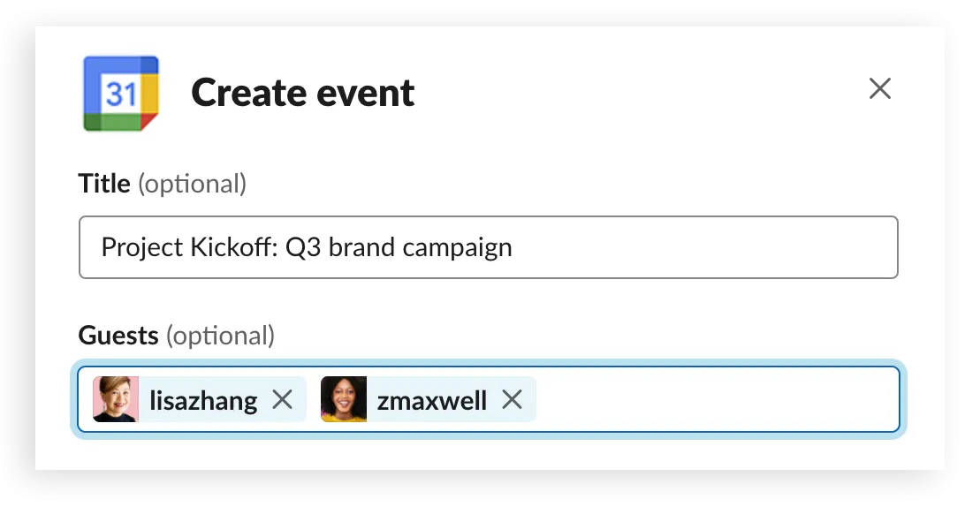Click the bold "Title" field label

click(103, 184)
